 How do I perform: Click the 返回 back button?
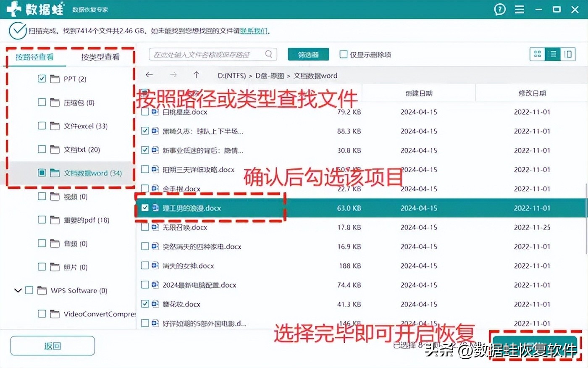click(52, 346)
